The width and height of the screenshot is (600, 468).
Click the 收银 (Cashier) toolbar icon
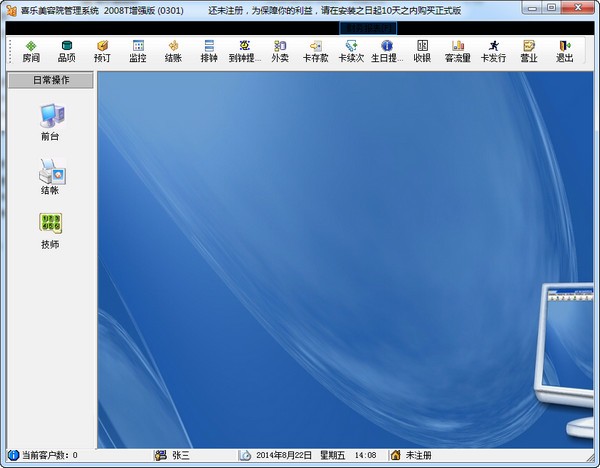point(422,51)
